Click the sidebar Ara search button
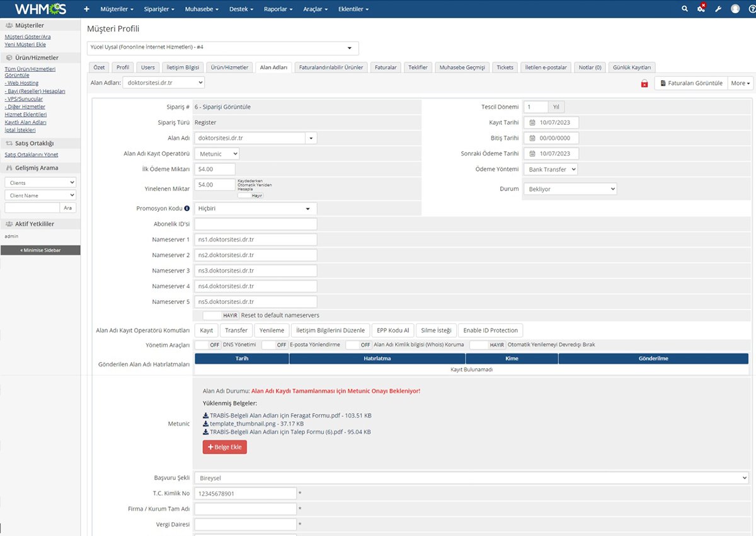 tap(68, 207)
